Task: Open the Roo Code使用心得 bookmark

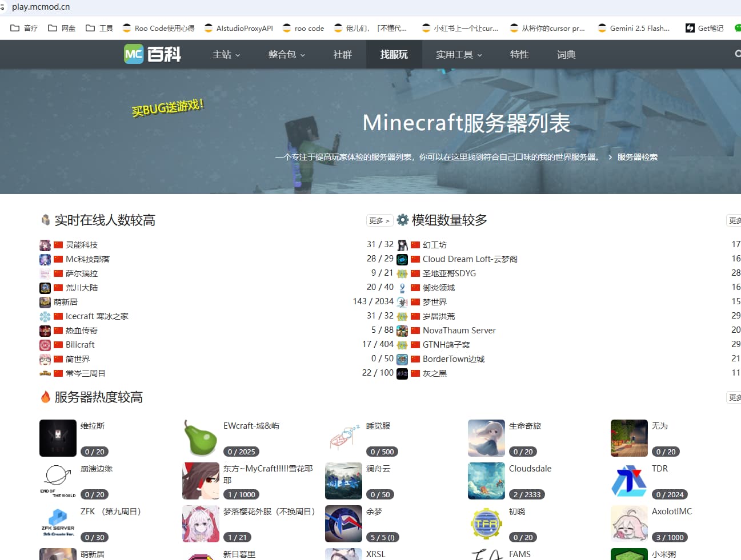Action: 159,28
